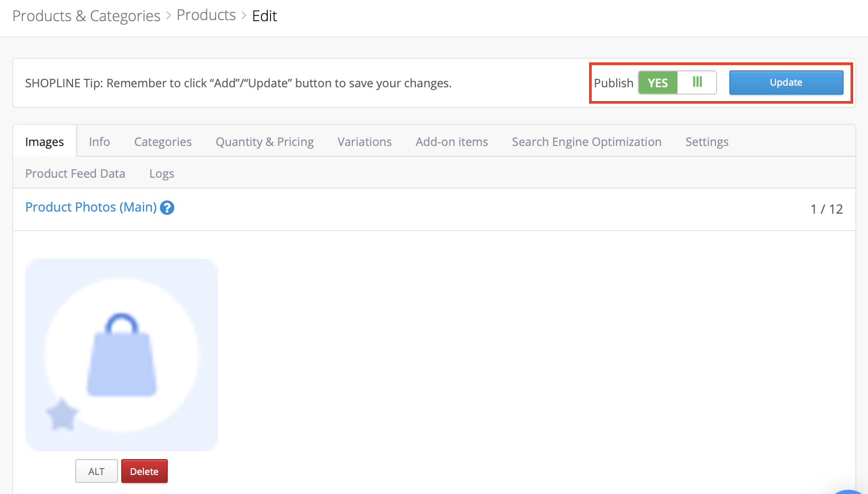
Task: Go to Quantity & Pricing tab
Action: [x=265, y=142]
